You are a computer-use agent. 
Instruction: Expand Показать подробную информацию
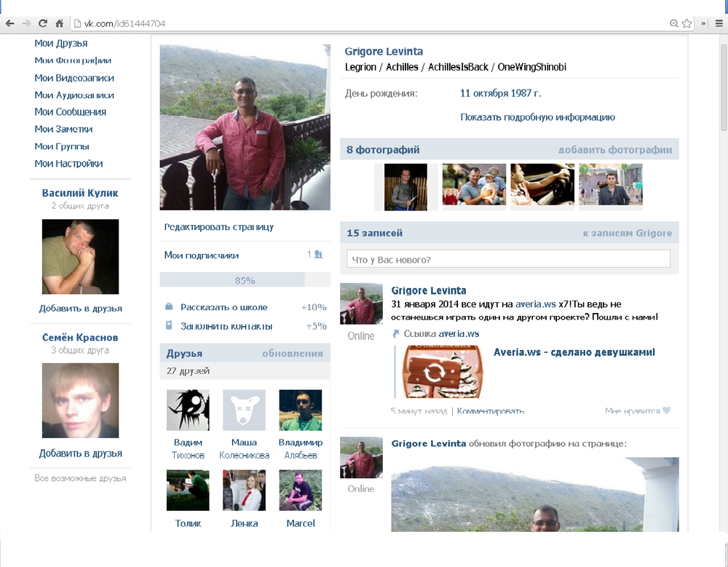(x=537, y=117)
